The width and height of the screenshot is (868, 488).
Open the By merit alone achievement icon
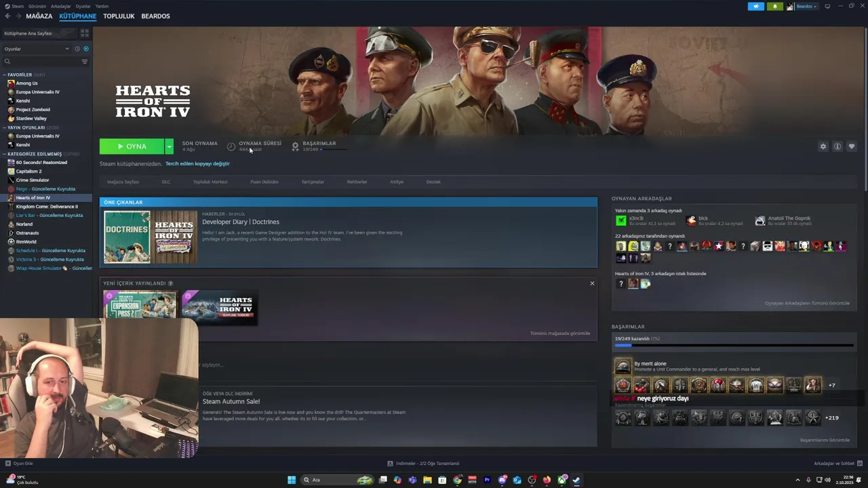[623, 367]
